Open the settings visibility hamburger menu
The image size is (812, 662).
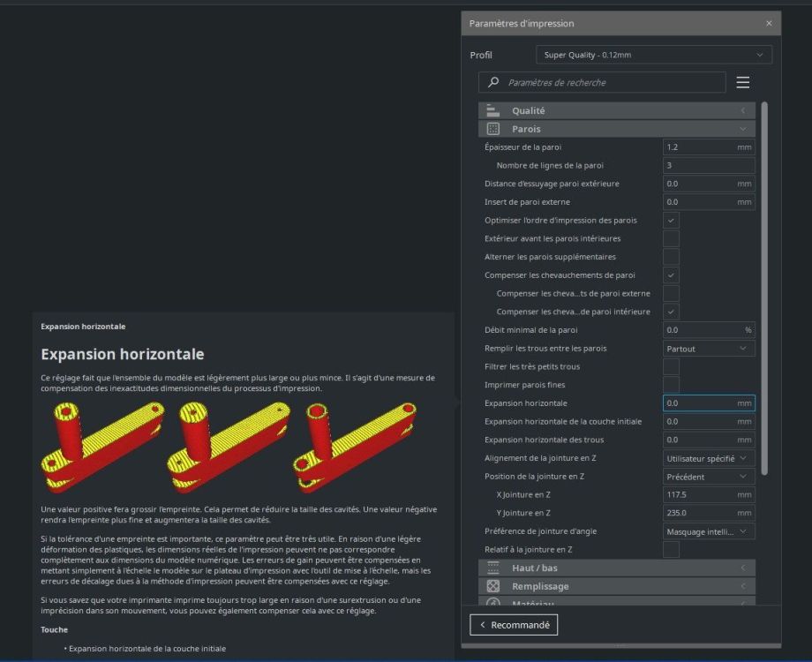click(743, 82)
